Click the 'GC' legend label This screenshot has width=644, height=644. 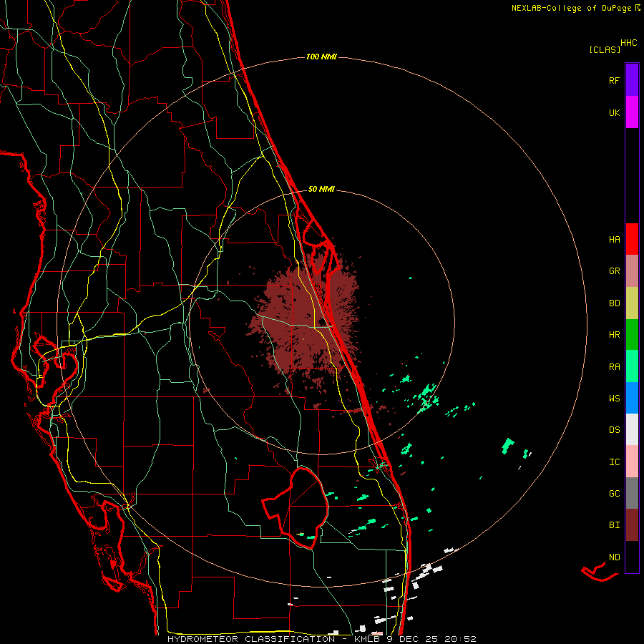click(x=614, y=493)
